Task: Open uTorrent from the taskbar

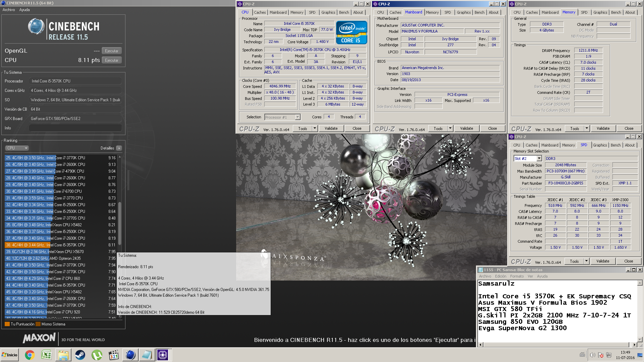Action: point(97,355)
